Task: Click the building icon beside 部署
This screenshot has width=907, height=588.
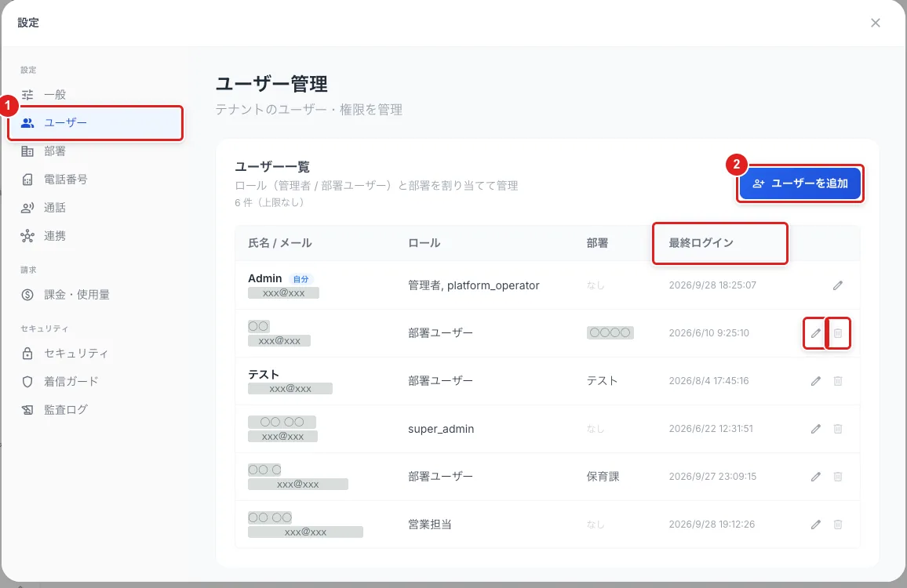Action: tap(27, 151)
